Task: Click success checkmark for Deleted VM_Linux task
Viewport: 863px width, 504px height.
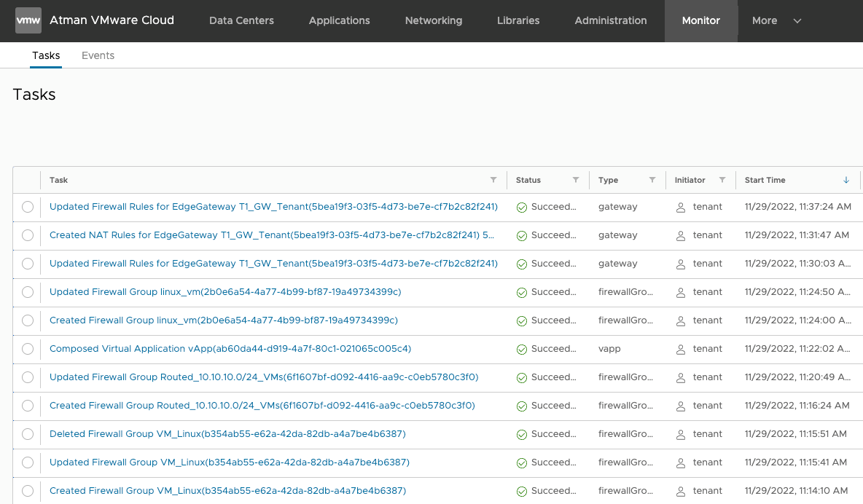Action: click(522, 435)
